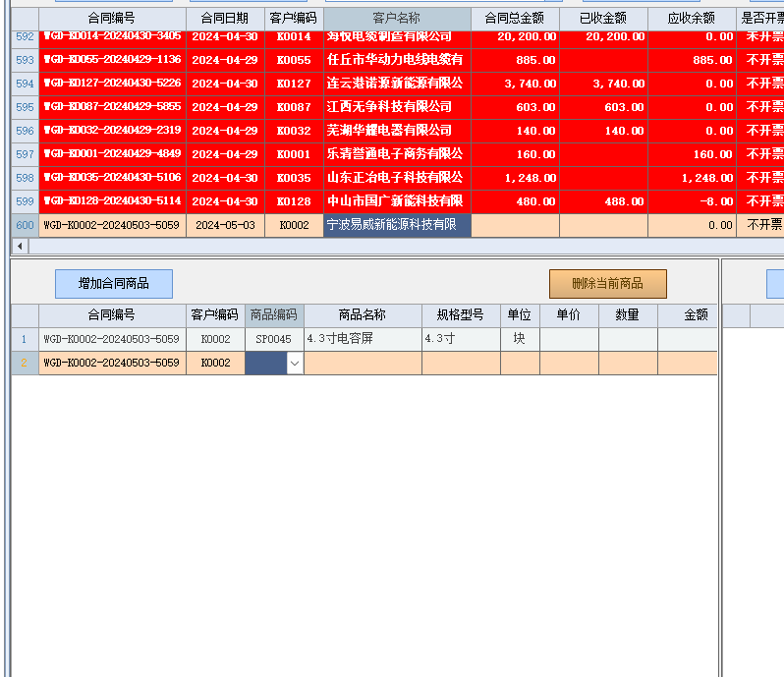This screenshot has width=784, height=677.
Task: Click customer code K0055
Action: coord(294,60)
